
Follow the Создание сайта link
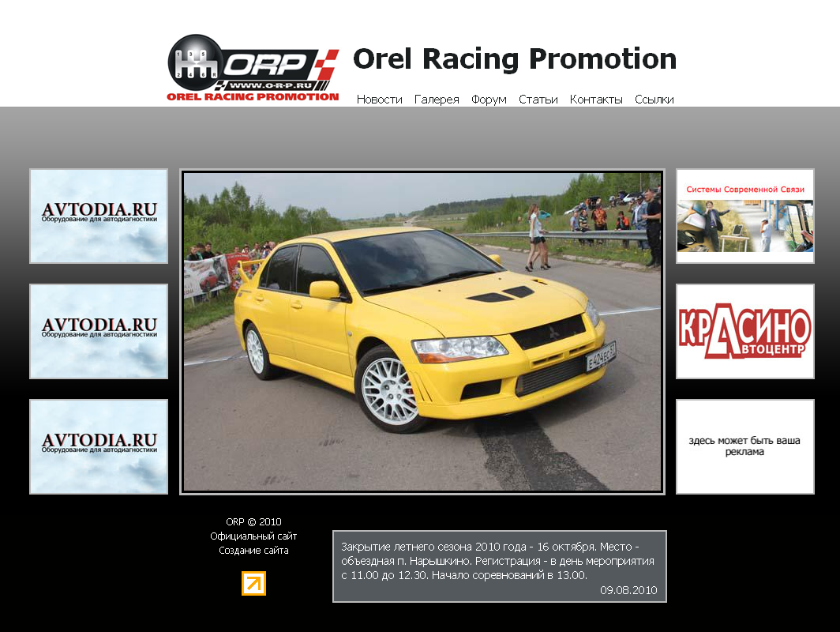tap(253, 551)
